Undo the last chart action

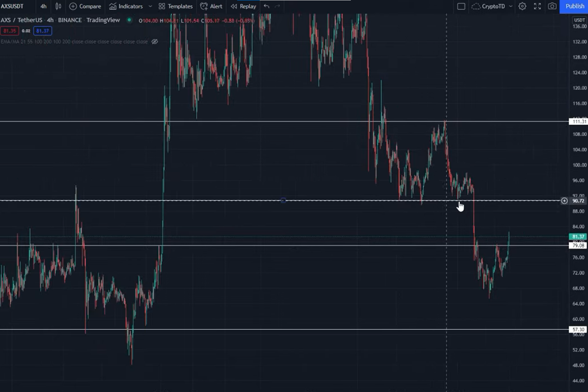pyautogui.click(x=267, y=6)
